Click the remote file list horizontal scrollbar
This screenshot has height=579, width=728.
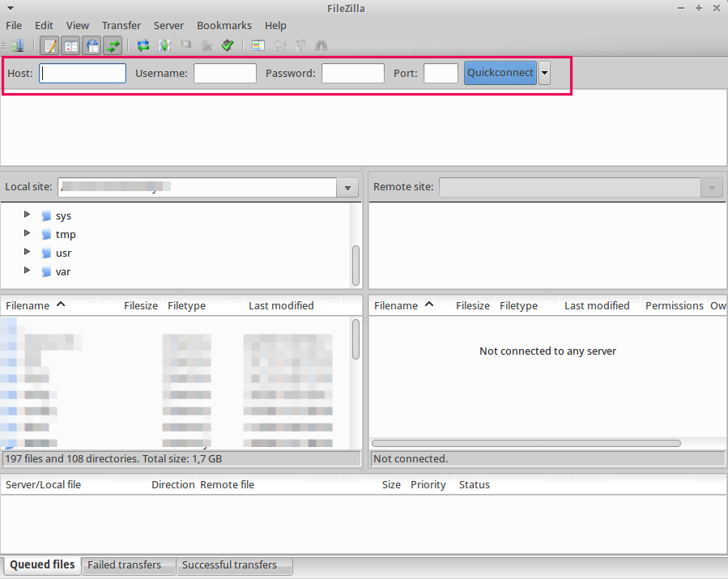point(526,444)
